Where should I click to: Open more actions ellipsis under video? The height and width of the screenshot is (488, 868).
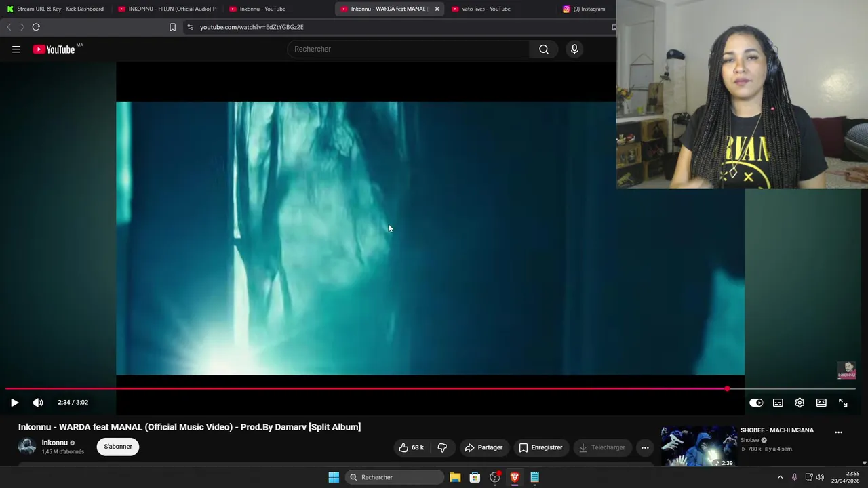(x=645, y=447)
